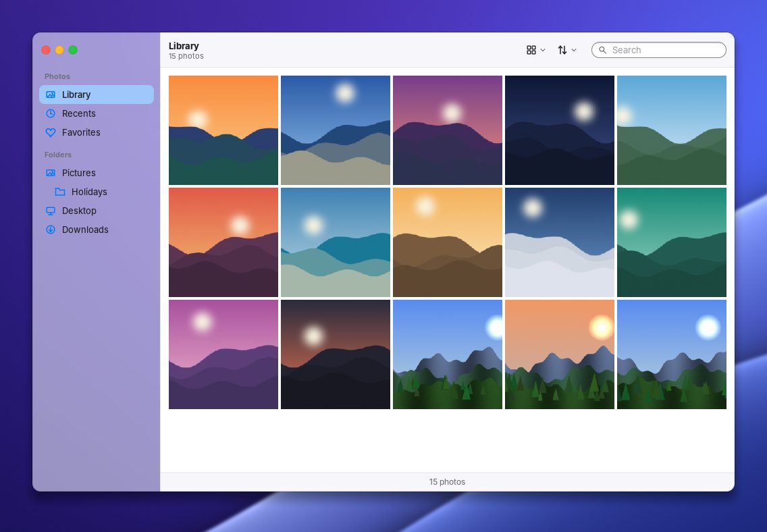Screen dimensions: 767x532
Task: Select the photo with teal waves and sage foreground
Action: click(336, 242)
